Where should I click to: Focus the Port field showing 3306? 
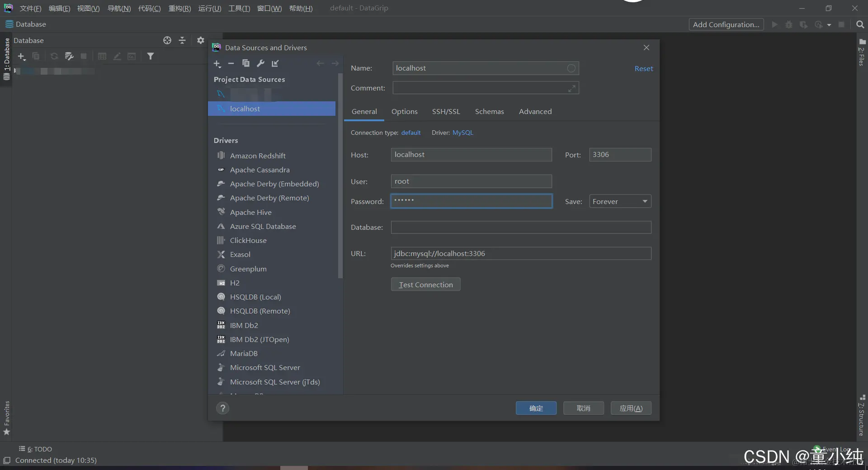click(x=620, y=155)
